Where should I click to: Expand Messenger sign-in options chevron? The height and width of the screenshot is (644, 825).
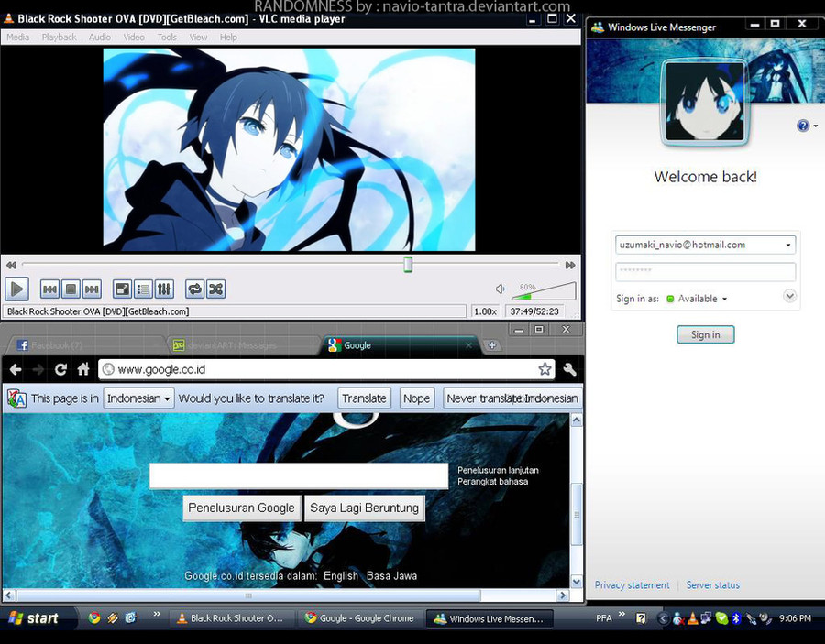(789, 296)
